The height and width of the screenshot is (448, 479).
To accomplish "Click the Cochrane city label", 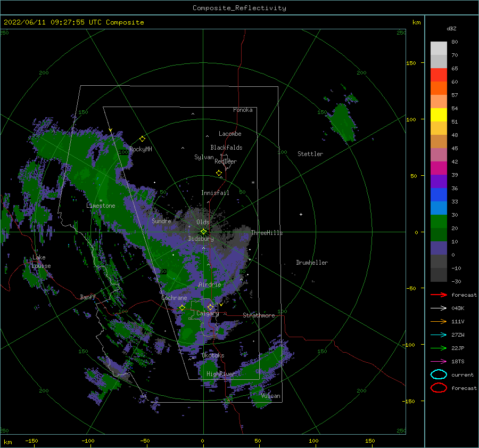I will [174, 298].
